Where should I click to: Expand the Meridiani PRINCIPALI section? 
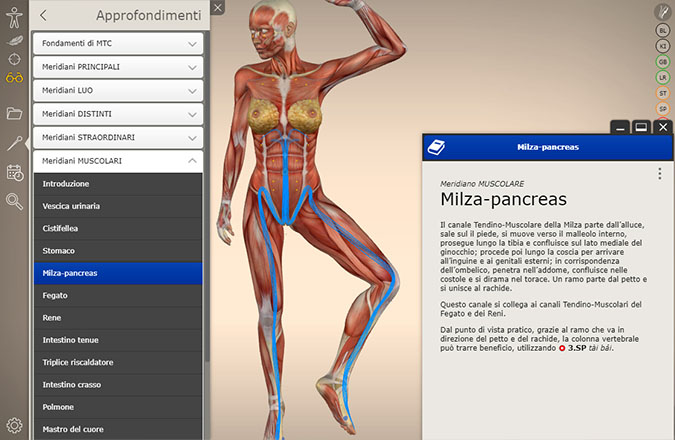click(117, 67)
